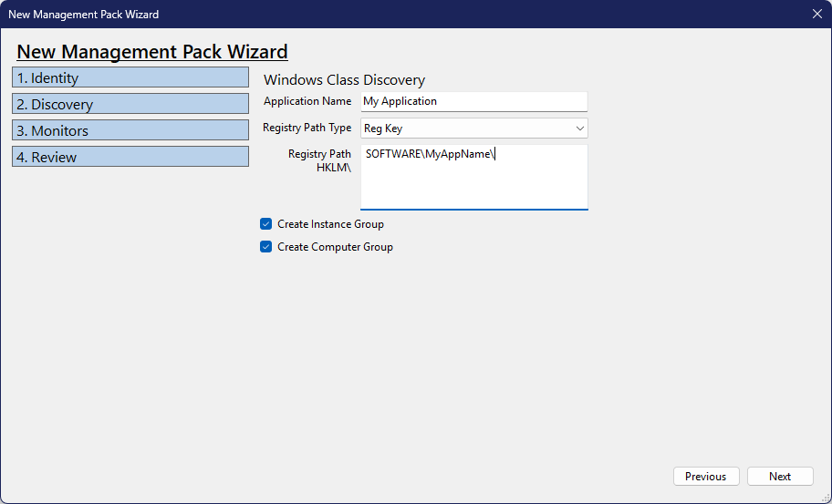
Task: Focus the Application Name text field
Action: (473, 101)
